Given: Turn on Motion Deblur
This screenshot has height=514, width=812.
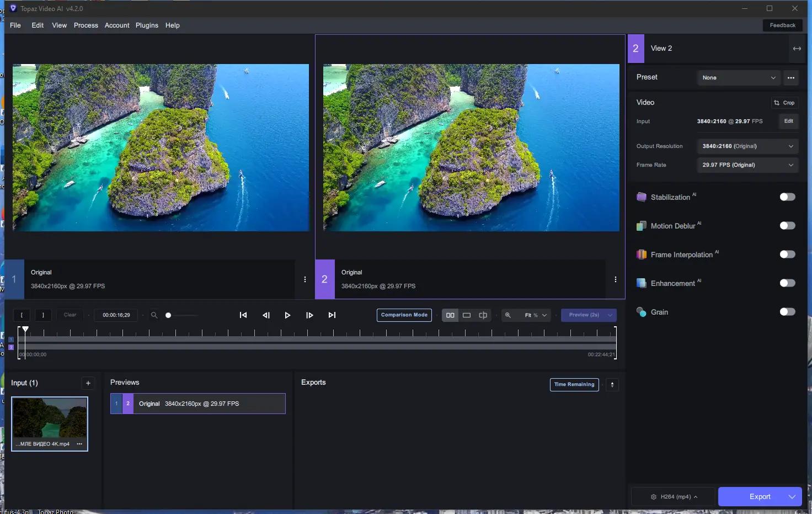Looking at the screenshot, I should (787, 226).
